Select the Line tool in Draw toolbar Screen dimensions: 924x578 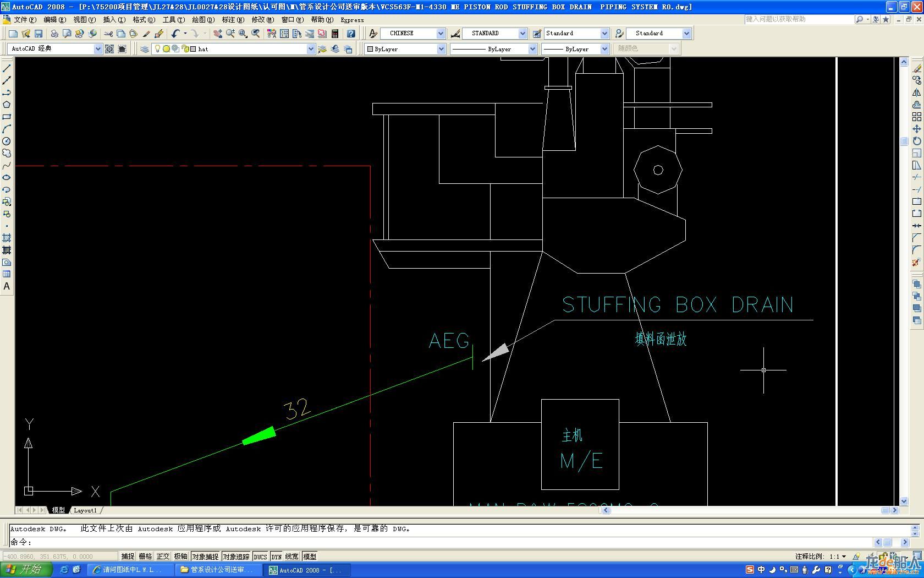(x=7, y=68)
